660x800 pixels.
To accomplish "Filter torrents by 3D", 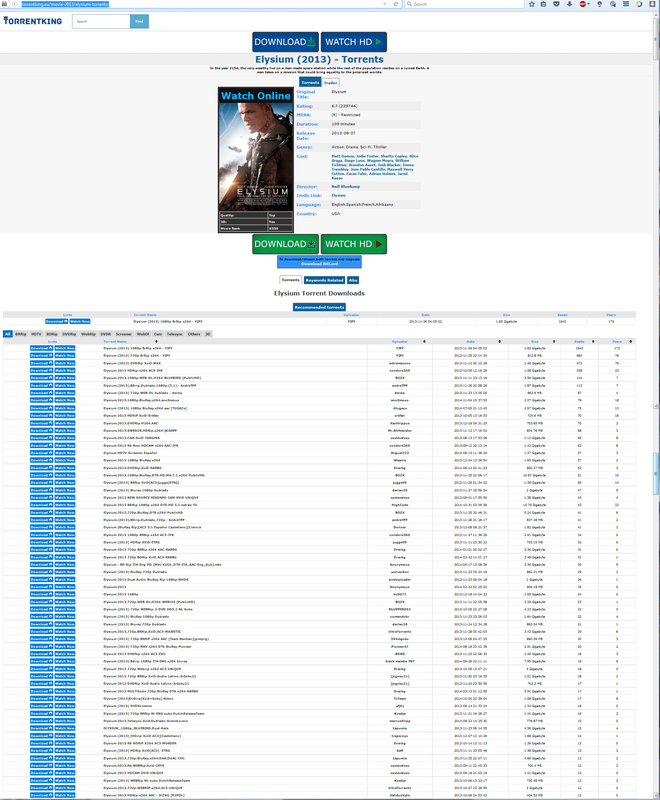I will [208, 334].
